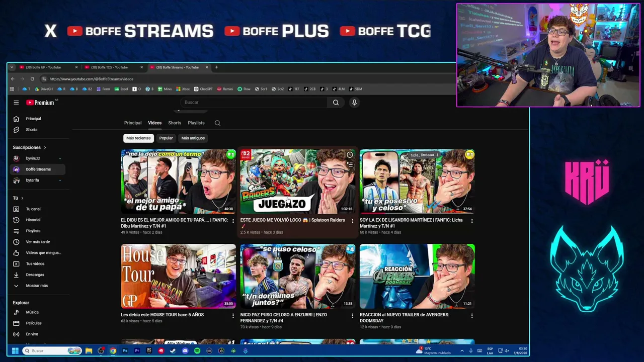Screen dimensions: 644x362
Task: Open the Form bookmark
Action: [103, 89]
